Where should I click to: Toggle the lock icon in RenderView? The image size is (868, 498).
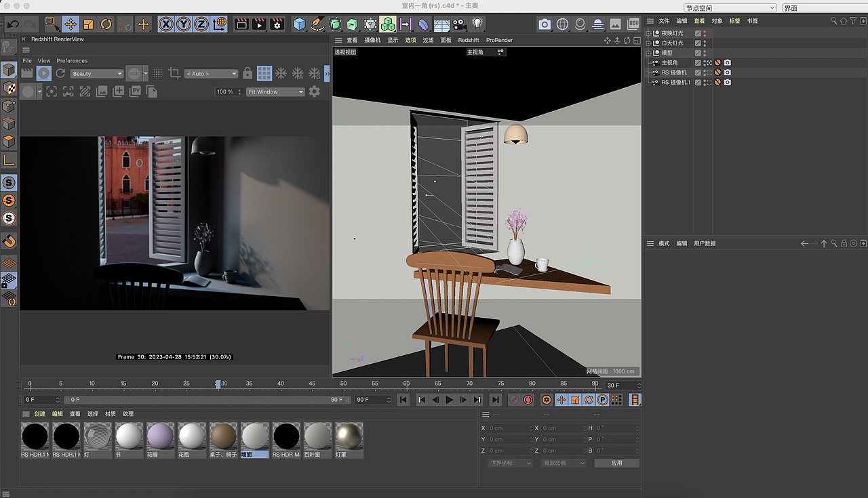point(248,73)
